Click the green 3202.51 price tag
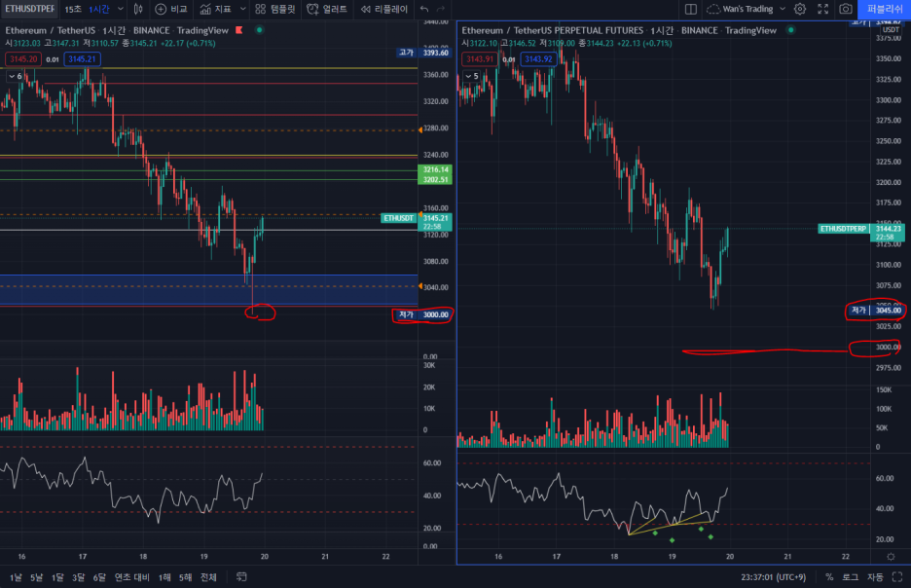The height and width of the screenshot is (588, 911). pyautogui.click(x=435, y=179)
